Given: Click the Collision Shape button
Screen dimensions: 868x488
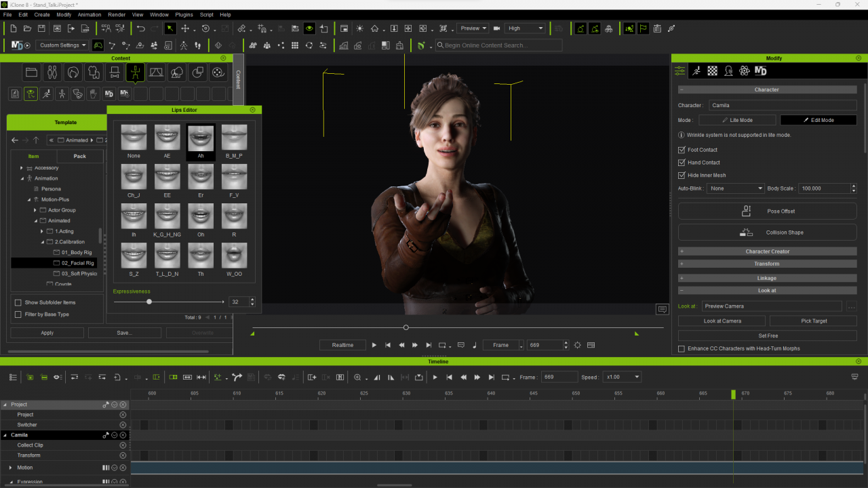Looking at the screenshot, I should click(767, 232).
